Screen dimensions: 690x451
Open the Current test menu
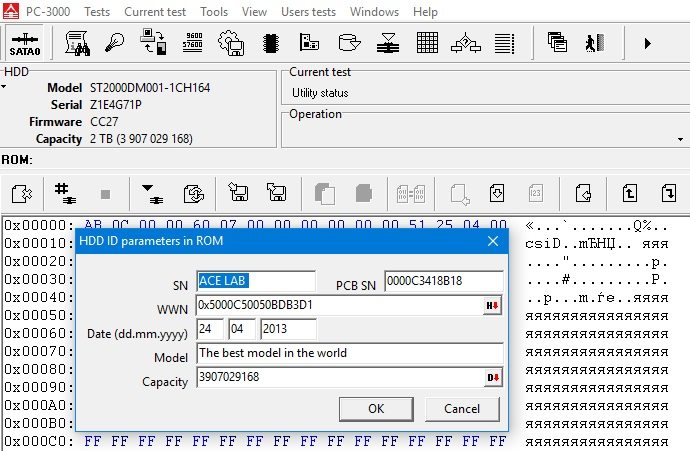point(155,11)
